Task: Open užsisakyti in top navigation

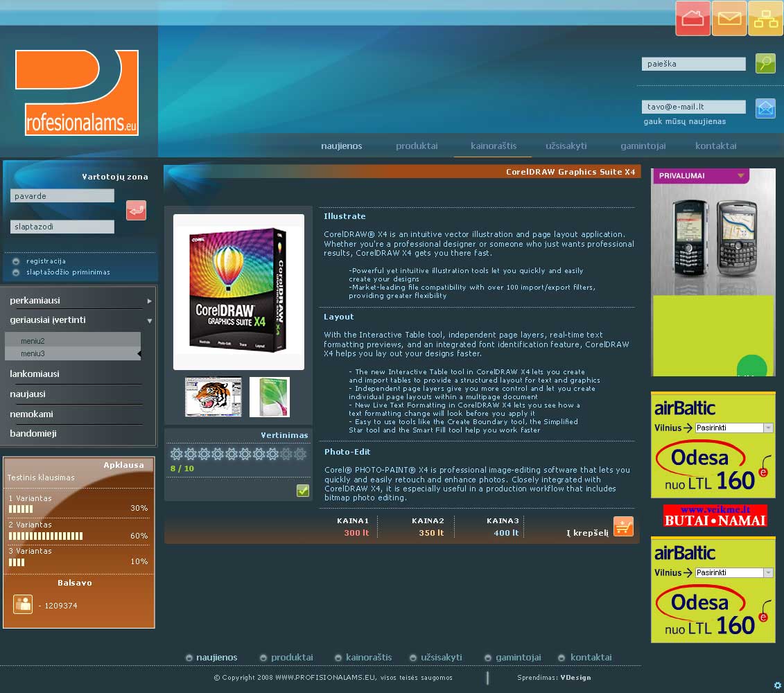Action: pos(566,146)
